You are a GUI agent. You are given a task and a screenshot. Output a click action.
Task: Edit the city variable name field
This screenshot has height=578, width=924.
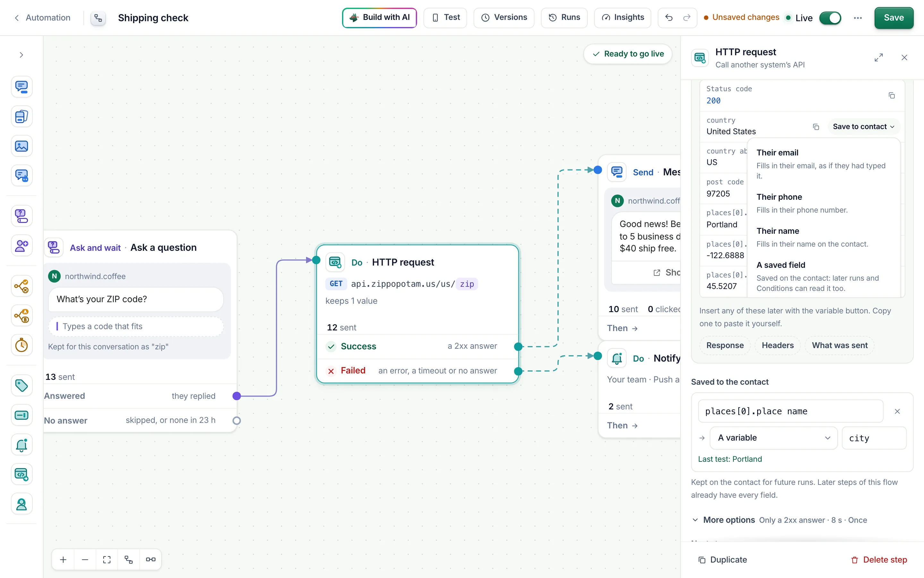(874, 438)
